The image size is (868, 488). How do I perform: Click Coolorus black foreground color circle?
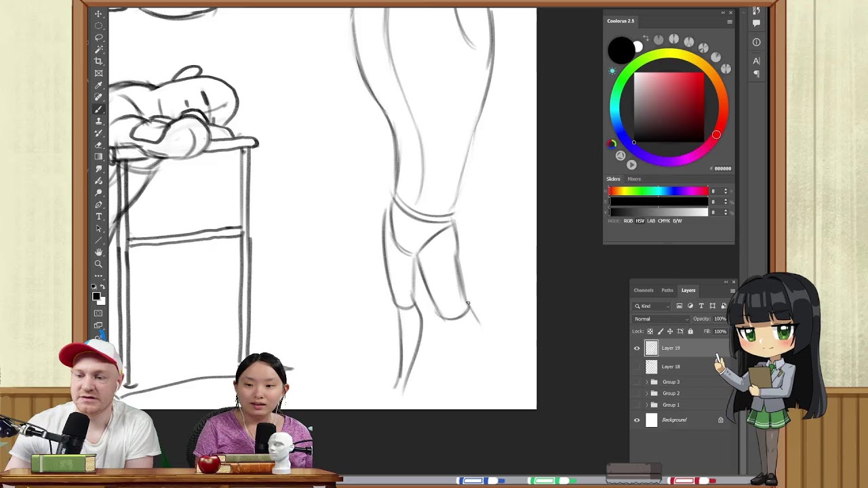[621, 50]
